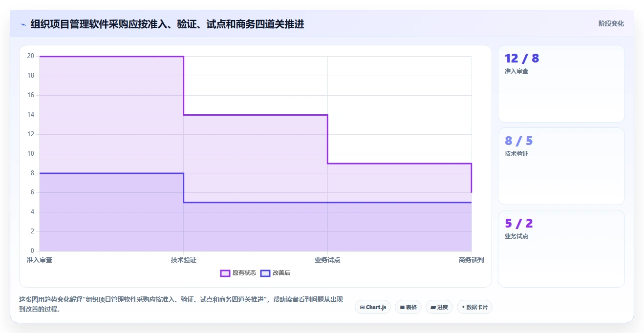Open the 5 / 2 业务试点 card
Viewport: 644px width, 333px height.
pyautogui.click(x=561, y=249)
